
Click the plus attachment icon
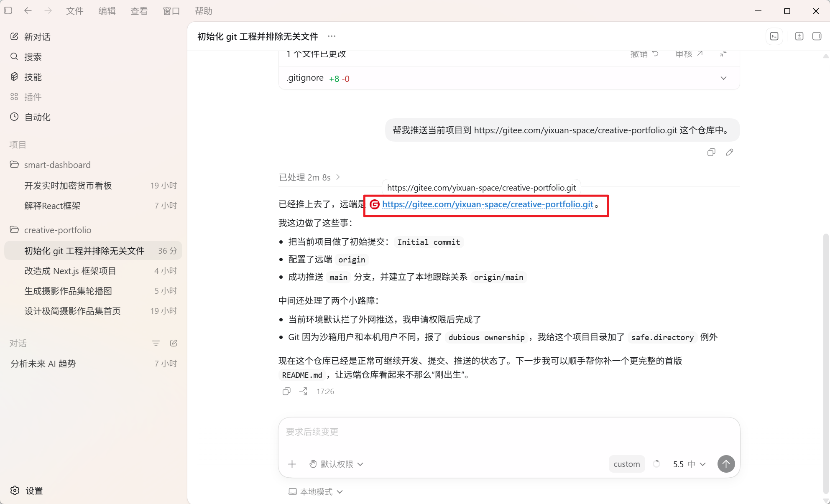pyautogui.click(x=292, y=464)
